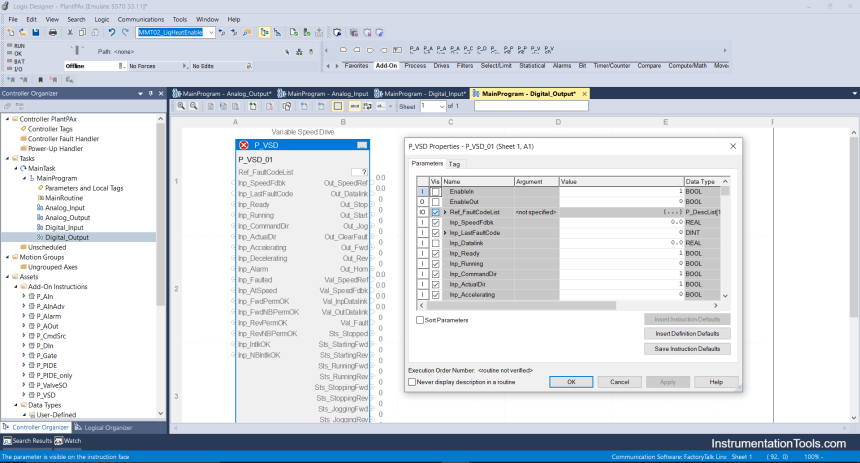860x463 pixels.
Task: Switch to MainProgram - Analog_Input tab
Action: [x=323, y=94]
